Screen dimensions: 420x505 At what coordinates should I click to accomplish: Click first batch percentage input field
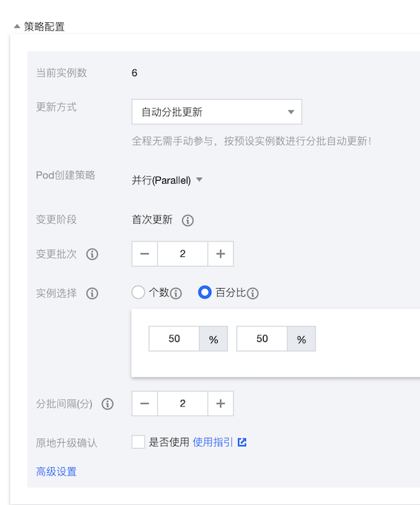(x=174, y=338)
